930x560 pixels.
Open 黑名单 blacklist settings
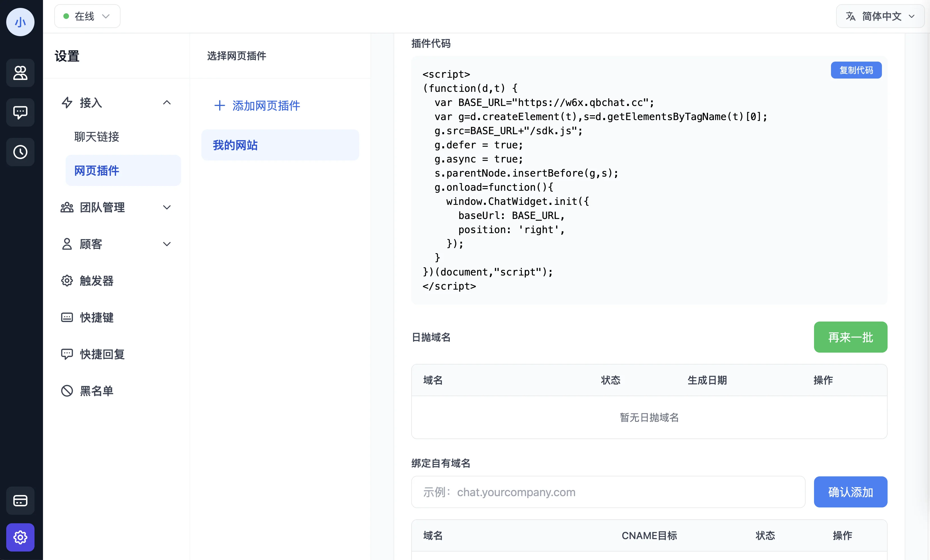(96, 391)
